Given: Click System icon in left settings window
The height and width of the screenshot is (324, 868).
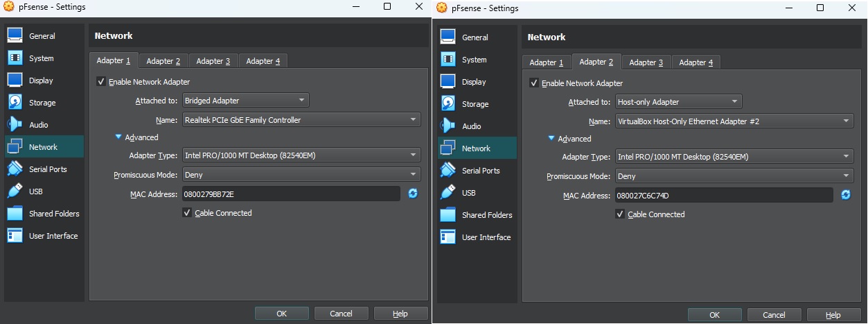Looking at the screenshot, I should pos(15,58).
